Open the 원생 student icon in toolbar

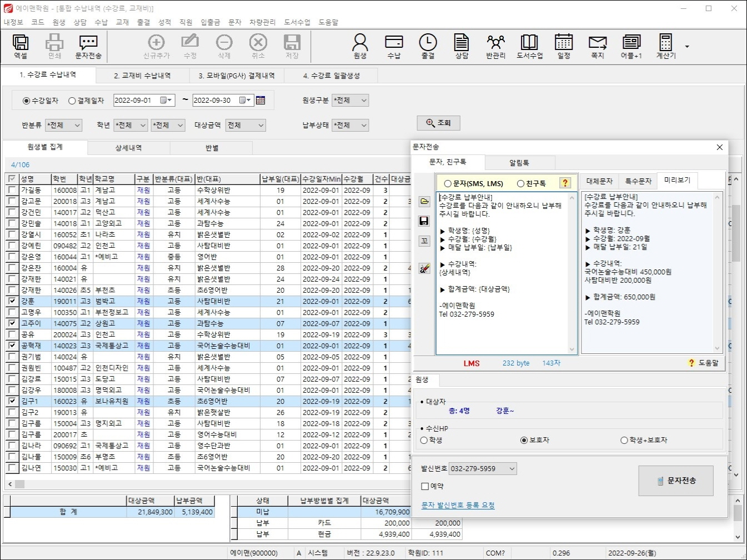point(360,46)
